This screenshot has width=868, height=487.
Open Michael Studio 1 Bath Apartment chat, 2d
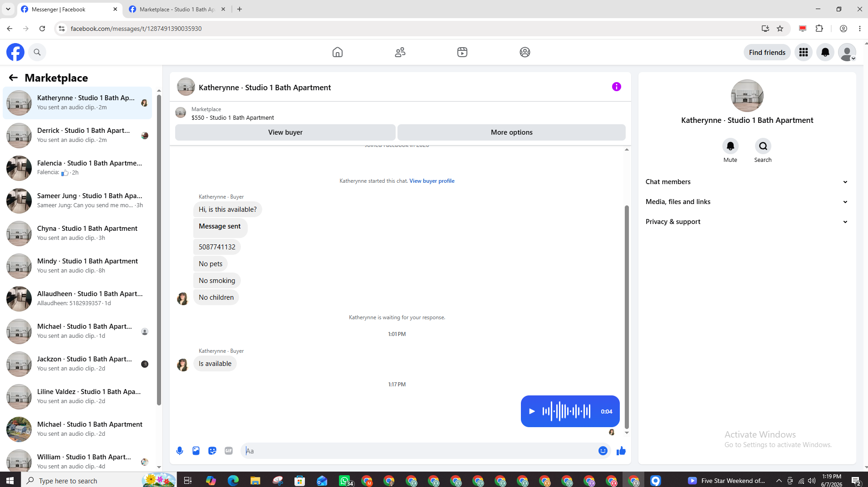77,429
